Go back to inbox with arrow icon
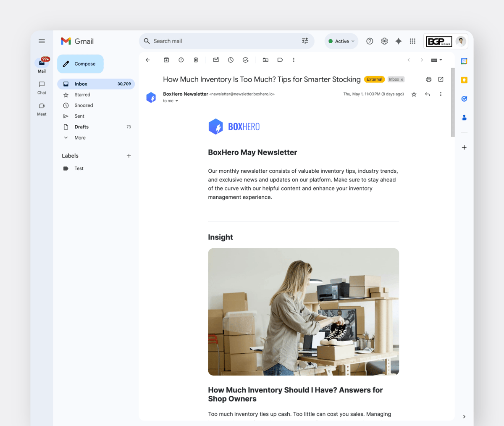 pos(148,60)
